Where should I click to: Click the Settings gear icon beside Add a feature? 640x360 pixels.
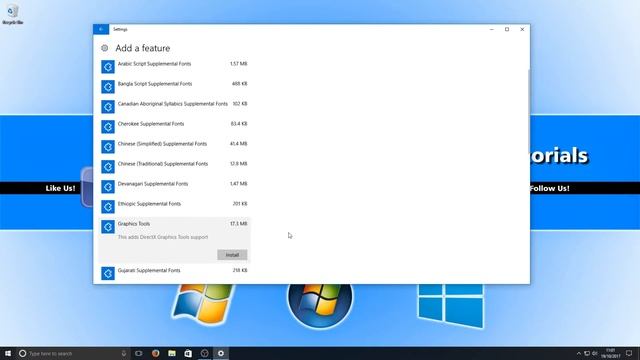[104, 48]
